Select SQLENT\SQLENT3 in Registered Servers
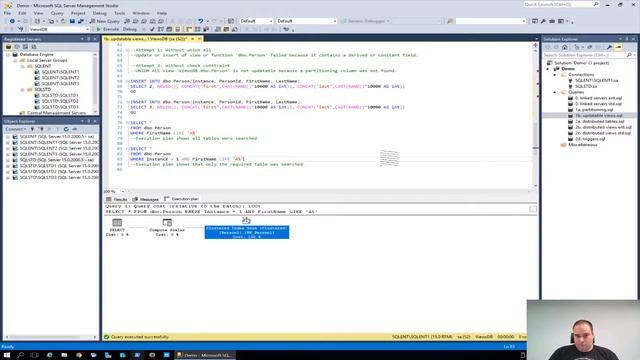Screen dimensions: 640x360 pos(60,83)
